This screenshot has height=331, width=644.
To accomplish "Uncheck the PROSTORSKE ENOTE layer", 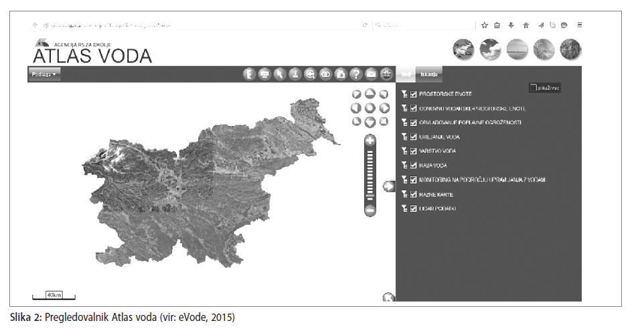I will click(413, 94).
